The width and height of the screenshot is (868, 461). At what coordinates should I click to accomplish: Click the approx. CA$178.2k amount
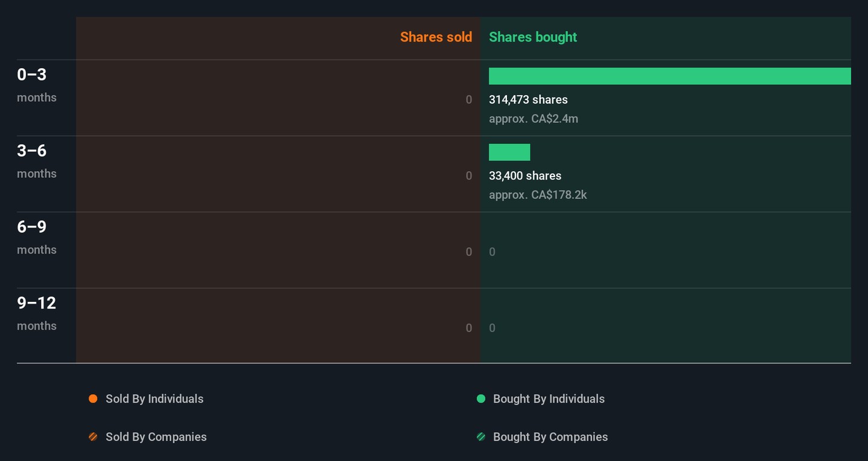[x=538, y=195]
